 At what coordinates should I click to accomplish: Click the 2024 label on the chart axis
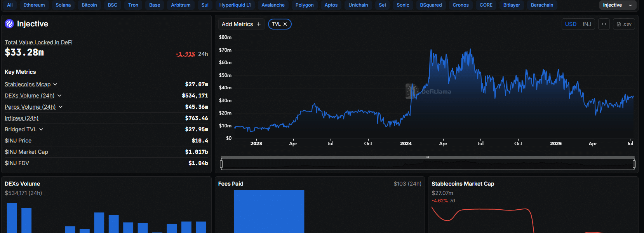406,144
